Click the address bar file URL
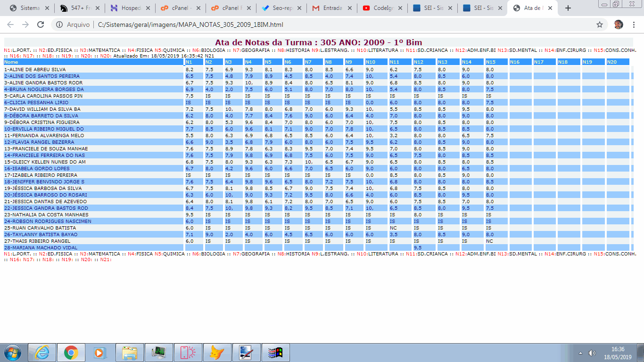This screenshot has height=362, width=644. (190, 25)
